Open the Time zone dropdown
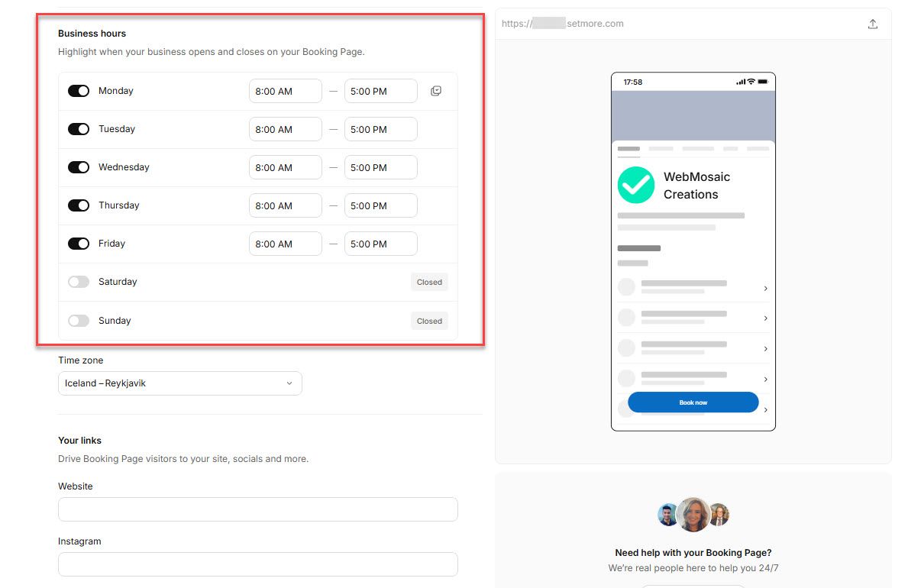Screen dimensions: 921x588 pyautogui.click(x=179, y=383)
